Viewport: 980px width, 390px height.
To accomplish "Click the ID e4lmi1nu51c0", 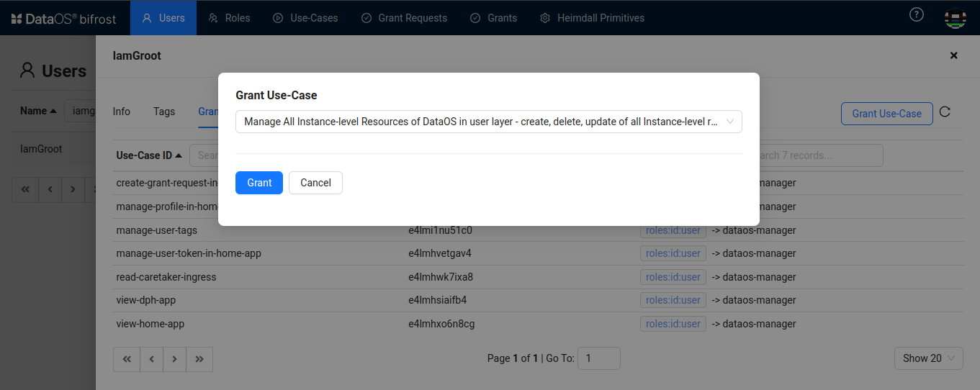I will point(440,230).
